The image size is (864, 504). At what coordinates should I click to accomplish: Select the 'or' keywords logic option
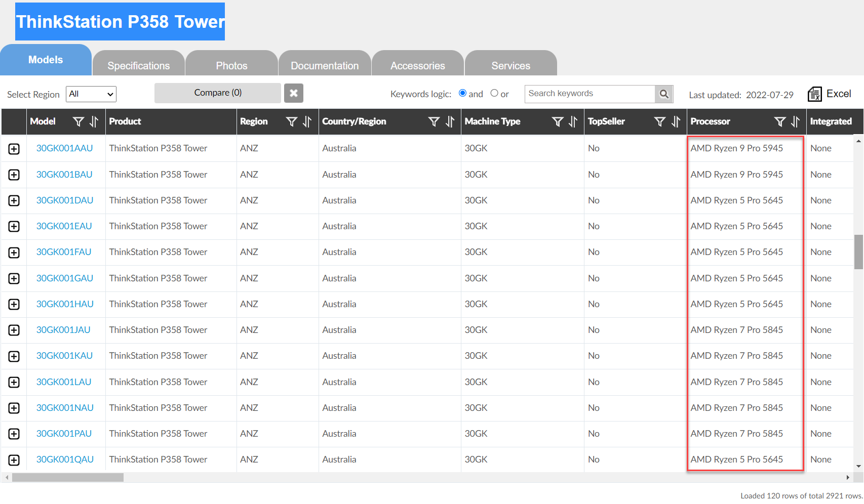(x=494, y=93)
